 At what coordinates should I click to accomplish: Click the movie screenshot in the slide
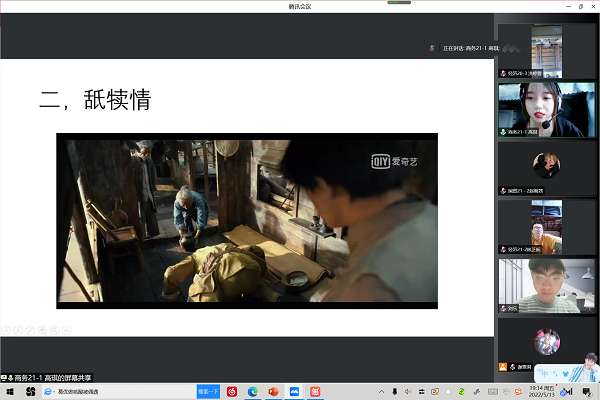pyautogui.click(x=247, y=219)
